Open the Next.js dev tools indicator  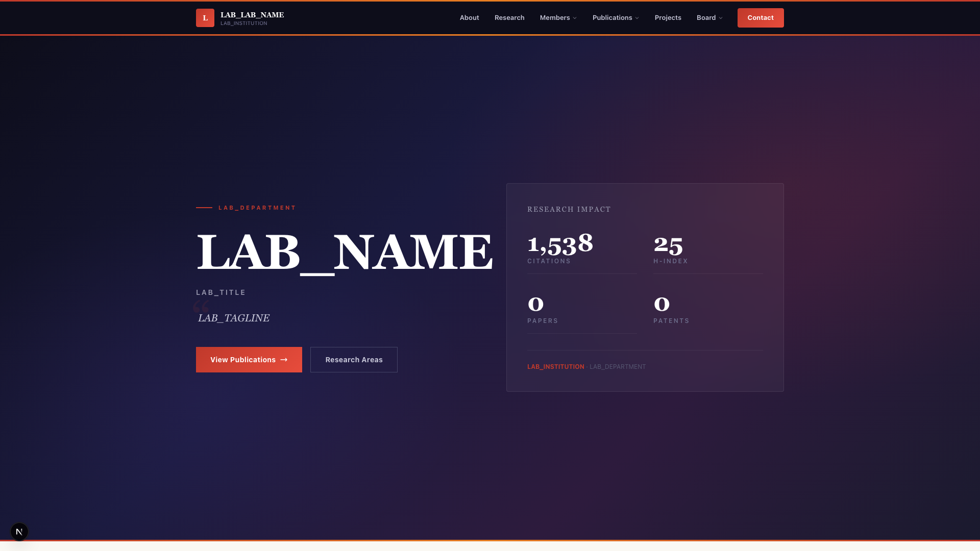[19, 532]
